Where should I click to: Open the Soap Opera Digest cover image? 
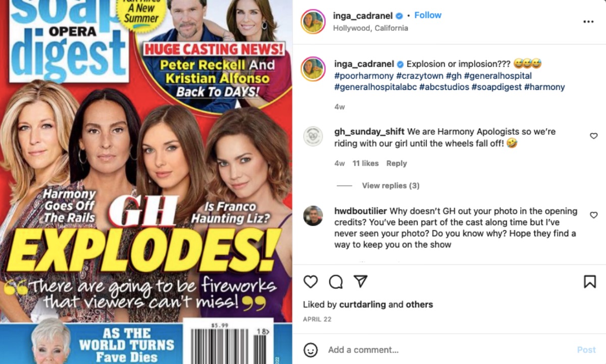pos(146,182)
